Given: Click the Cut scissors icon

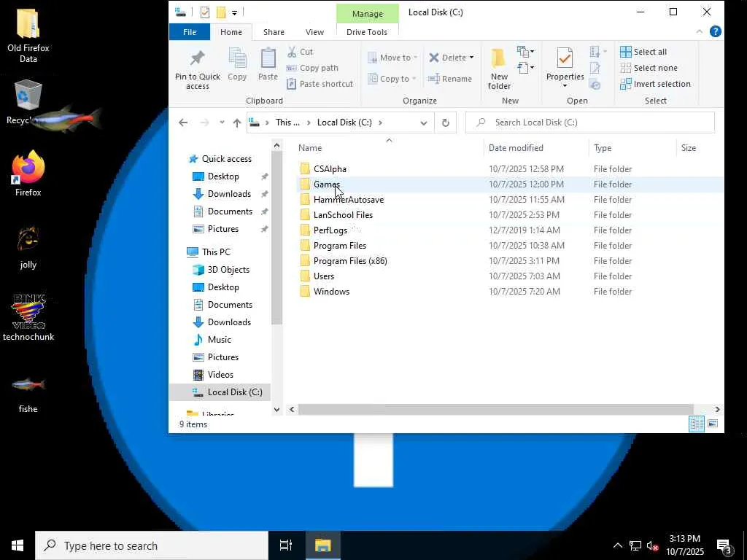Looking at the screenshot, I should (292, 52).
